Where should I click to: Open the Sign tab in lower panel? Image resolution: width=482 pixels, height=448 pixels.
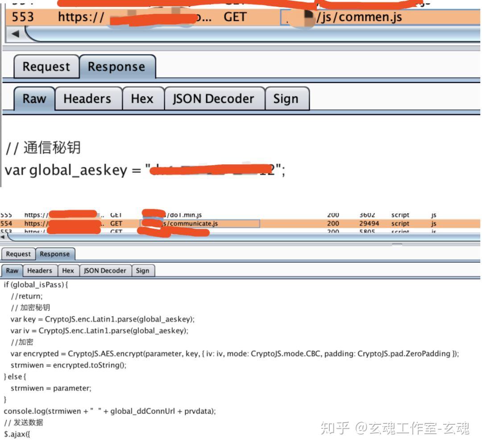pos(143,271)
